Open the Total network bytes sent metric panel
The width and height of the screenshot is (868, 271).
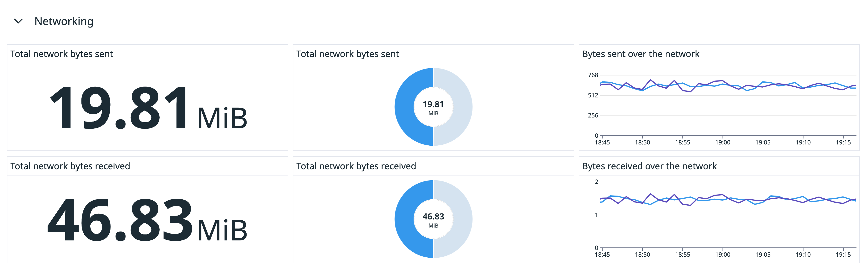click(x=62, y=53)
